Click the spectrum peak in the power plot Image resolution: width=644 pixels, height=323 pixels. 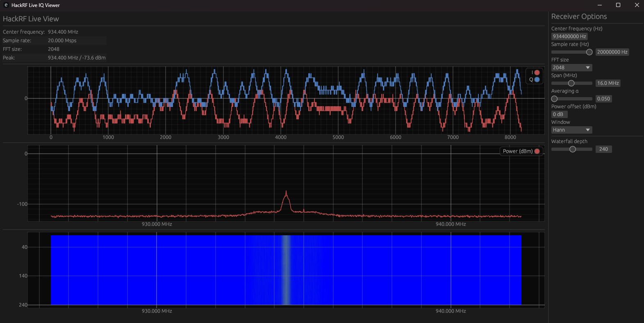pos(286,192)
